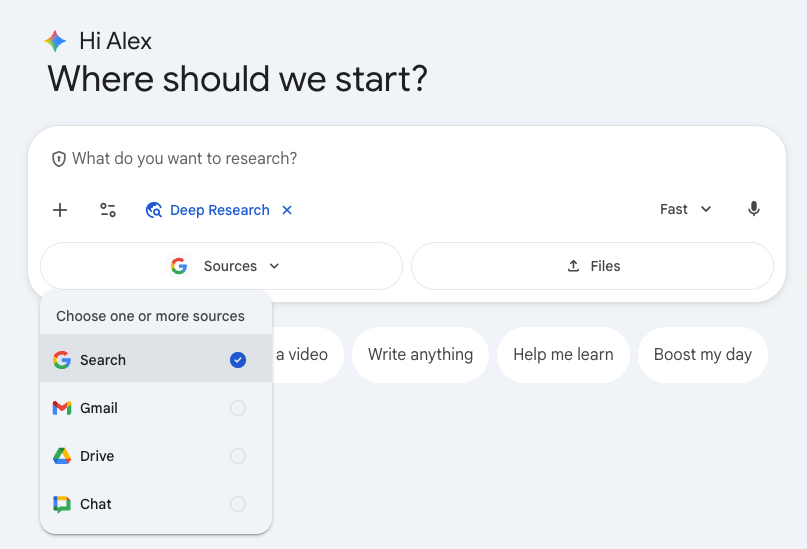Screen dimensions: 807x549
Task: Click the Files upload button
Action: [592, 266]
